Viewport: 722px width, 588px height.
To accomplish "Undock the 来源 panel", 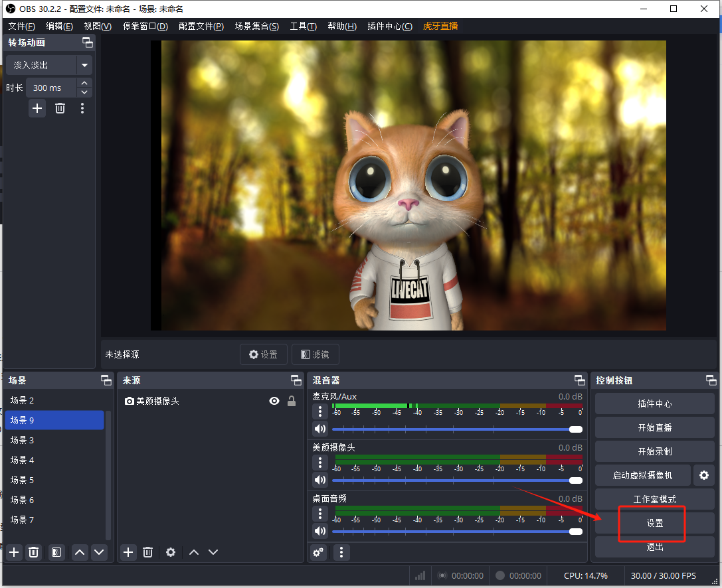I will click(296, 380).
